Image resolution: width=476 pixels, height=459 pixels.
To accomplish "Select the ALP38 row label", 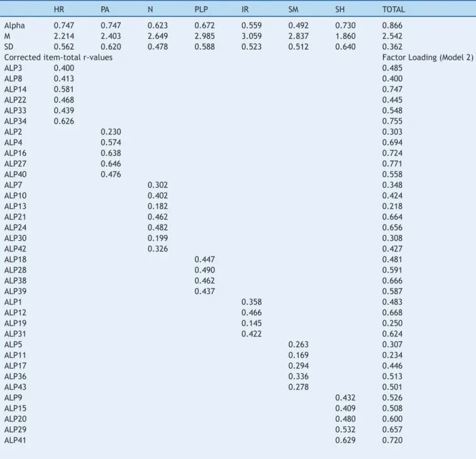I will point(15,280).
